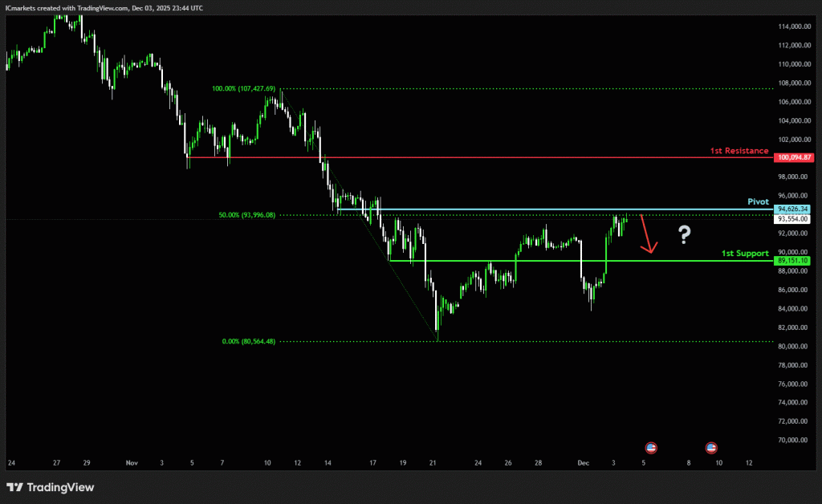Click 114,000.00 on the price scale
Screen dimensions: 822x504
point(793,26)
